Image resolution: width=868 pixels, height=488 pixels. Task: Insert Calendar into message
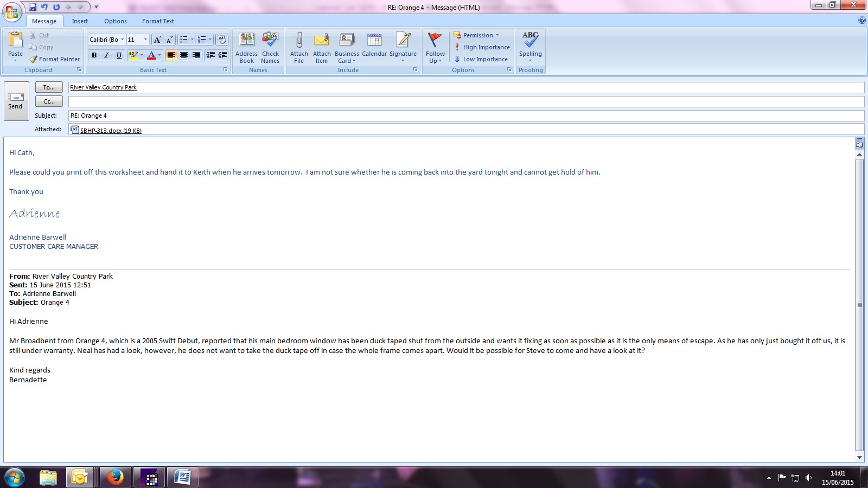(x=374, y=44)
